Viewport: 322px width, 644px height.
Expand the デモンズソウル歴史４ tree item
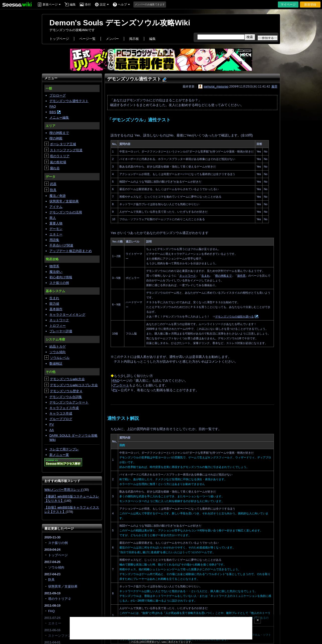(x=46, y=391)
